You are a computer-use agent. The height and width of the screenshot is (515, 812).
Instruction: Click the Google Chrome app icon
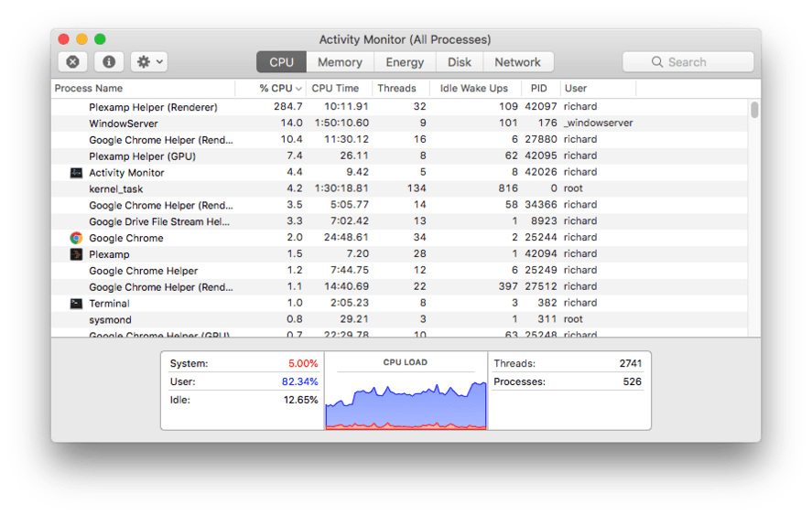click(x=76, y=238)
